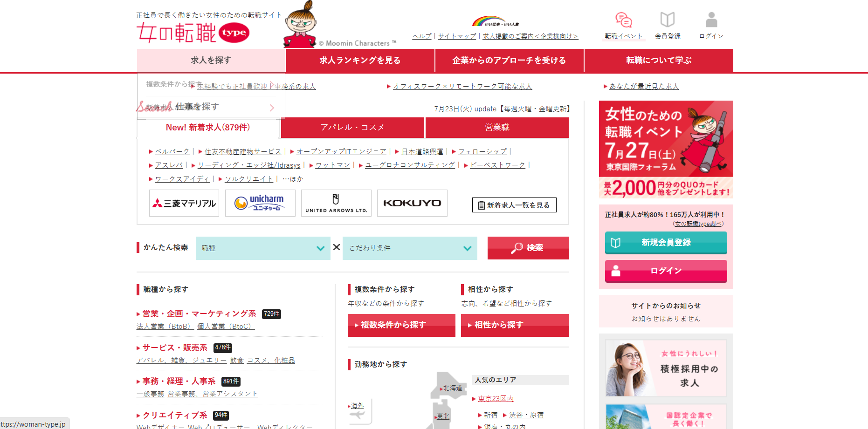Click the 新着求人一覧を見る button

tap(514, 205)
